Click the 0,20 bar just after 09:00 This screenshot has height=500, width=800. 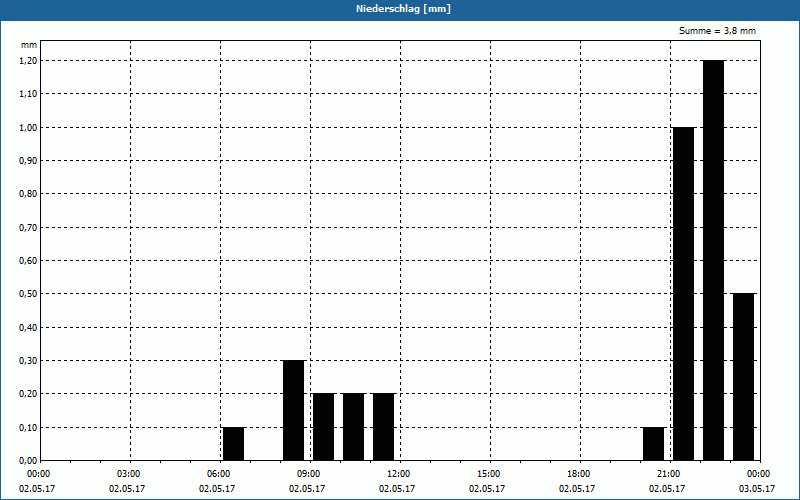coord(323,427)
